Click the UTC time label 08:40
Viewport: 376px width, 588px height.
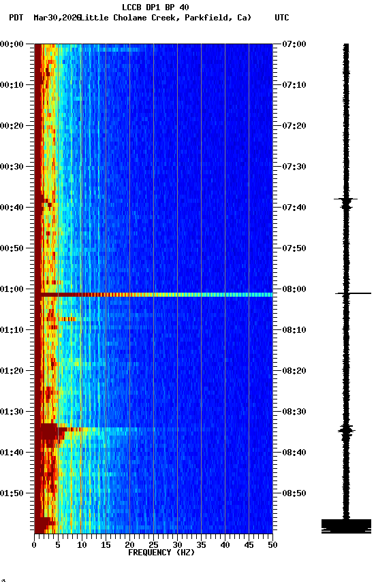[x=294, y=453]
